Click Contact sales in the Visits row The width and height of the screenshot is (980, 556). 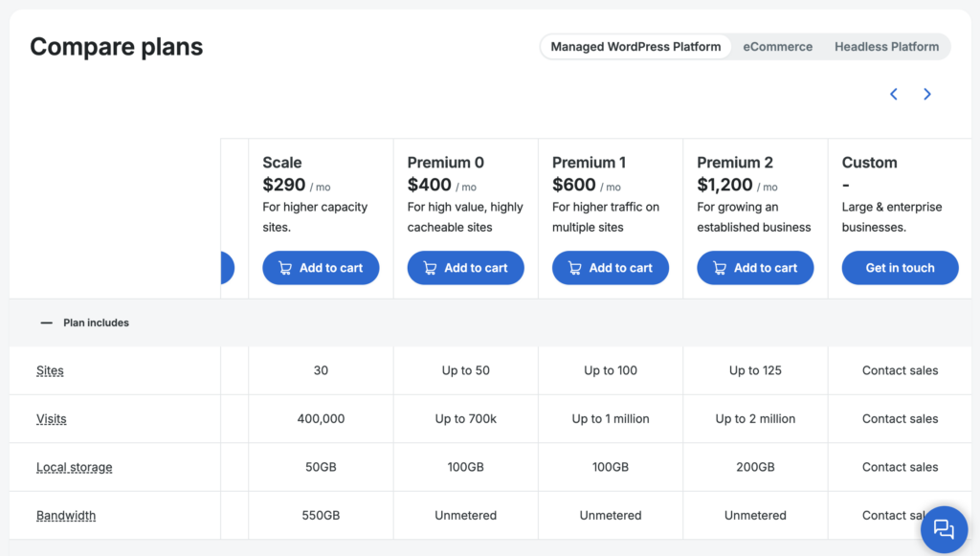click(x=900, y=419)
